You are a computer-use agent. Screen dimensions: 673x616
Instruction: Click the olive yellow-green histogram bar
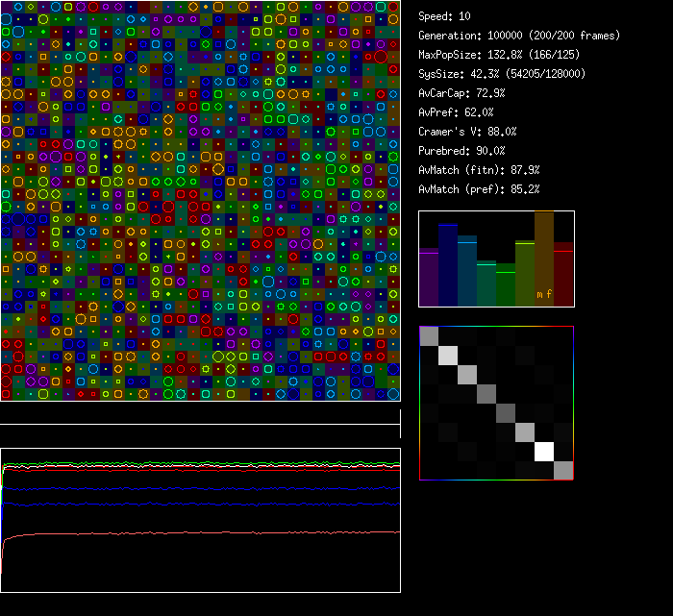coord(525,274)
